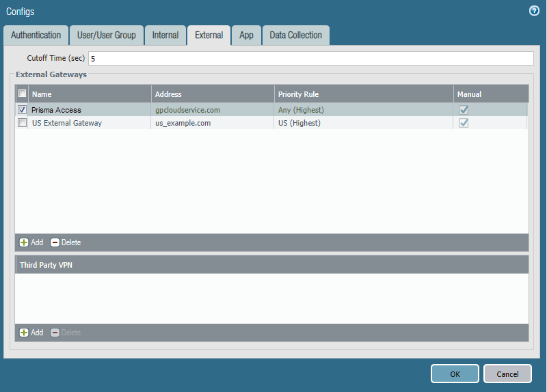Toggle the select-all checkbox in the table header
Screen dimensions: 547x392
pyautogui.click(x=23, y=94)
